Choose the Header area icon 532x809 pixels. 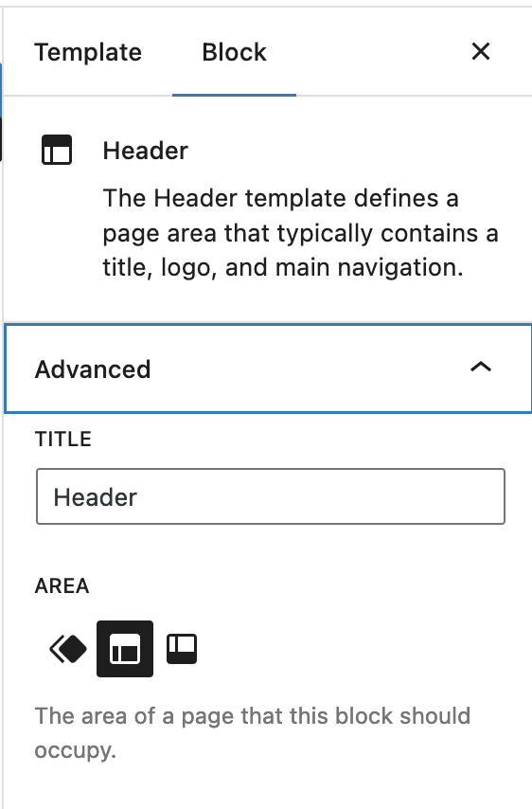(x=125, y=649)
